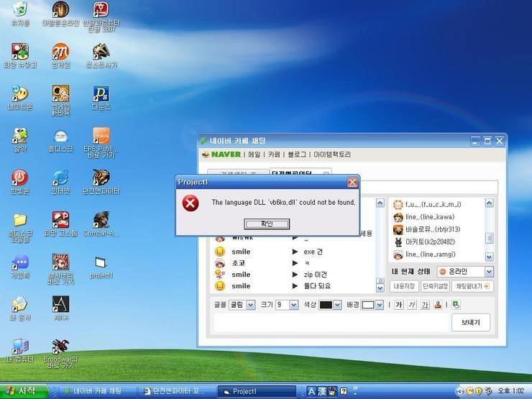Toggle bold 가 text formatting in chat
Image resolution: width=532 pixels, height=399 pixels.
[399, 305]
